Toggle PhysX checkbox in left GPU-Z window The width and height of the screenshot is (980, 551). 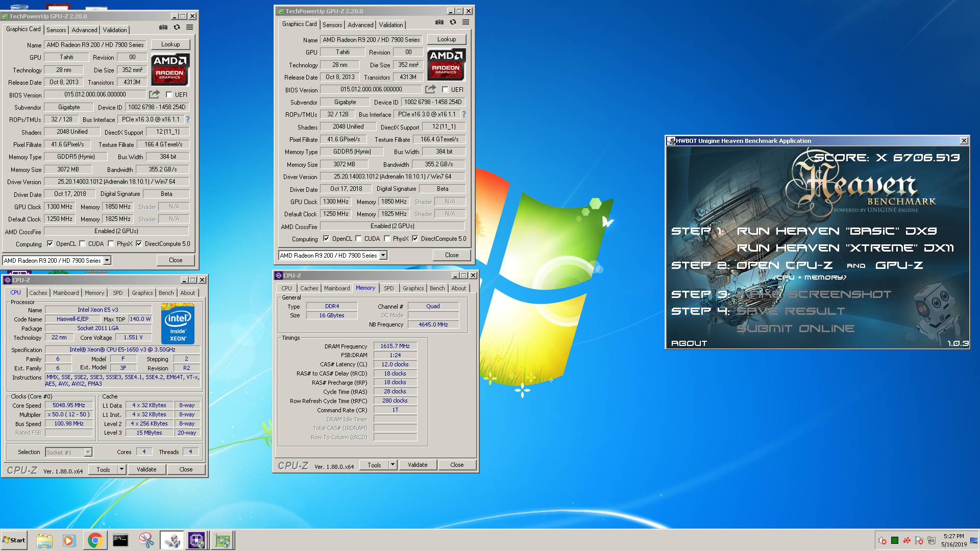[111, 244]
